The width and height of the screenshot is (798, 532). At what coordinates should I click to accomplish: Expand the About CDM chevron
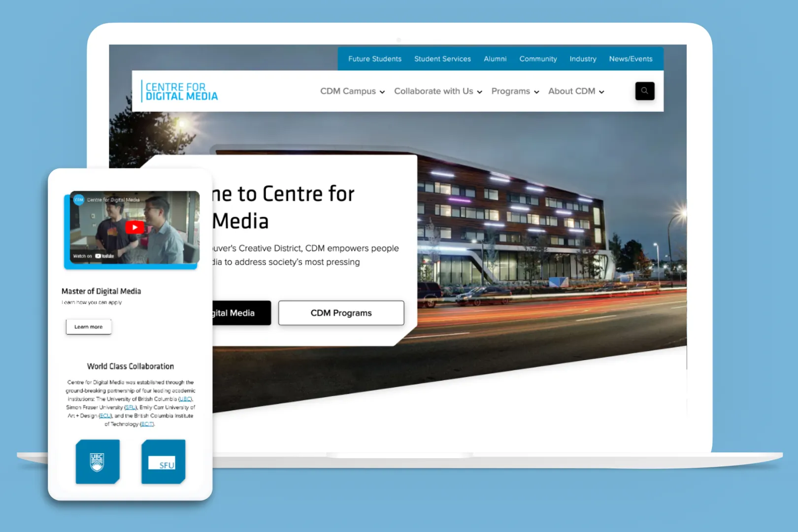click(x=601, y=92)
